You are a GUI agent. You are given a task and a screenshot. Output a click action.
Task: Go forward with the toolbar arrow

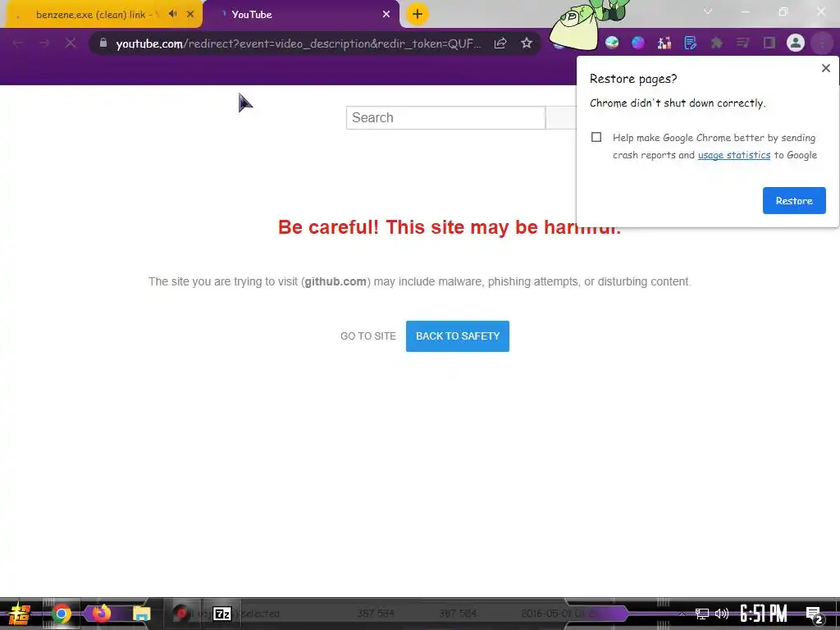[44, 43]
